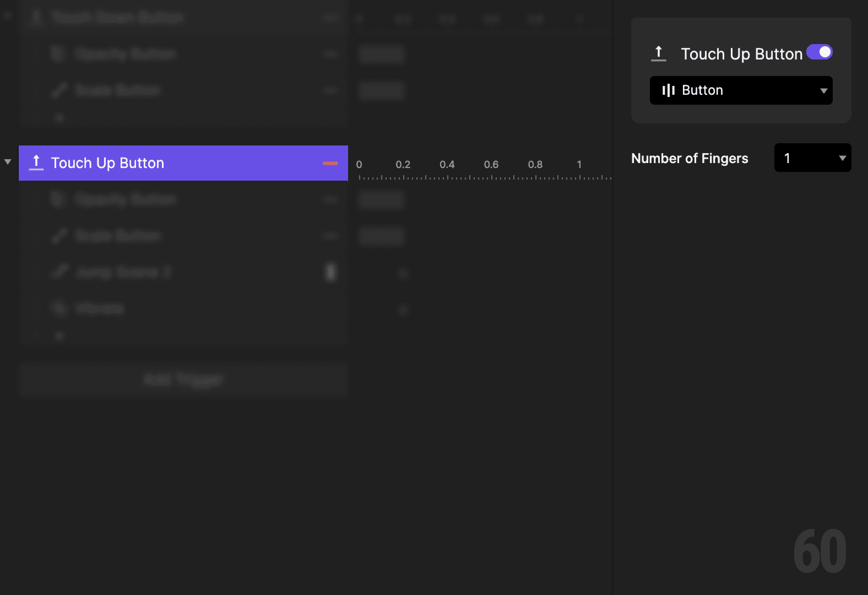
Task: Select the Vibrate response icon
Action: pyautogui.click(x=59, y=309)
